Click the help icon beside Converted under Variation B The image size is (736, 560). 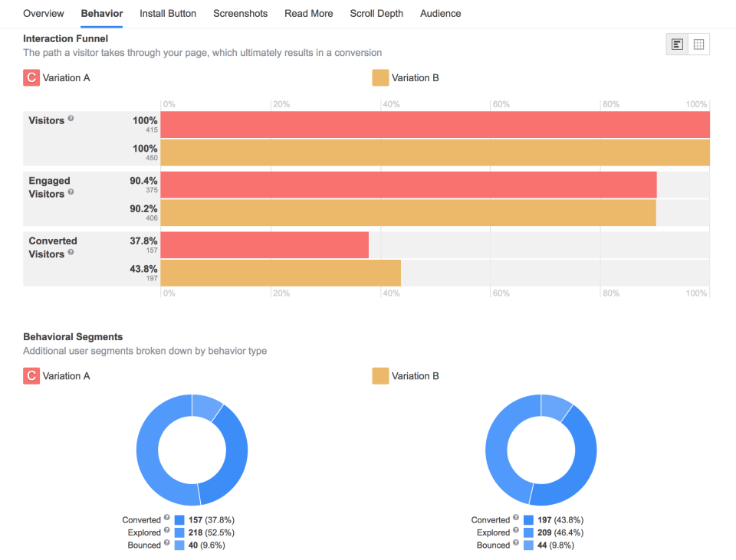(x=516, y=519)
